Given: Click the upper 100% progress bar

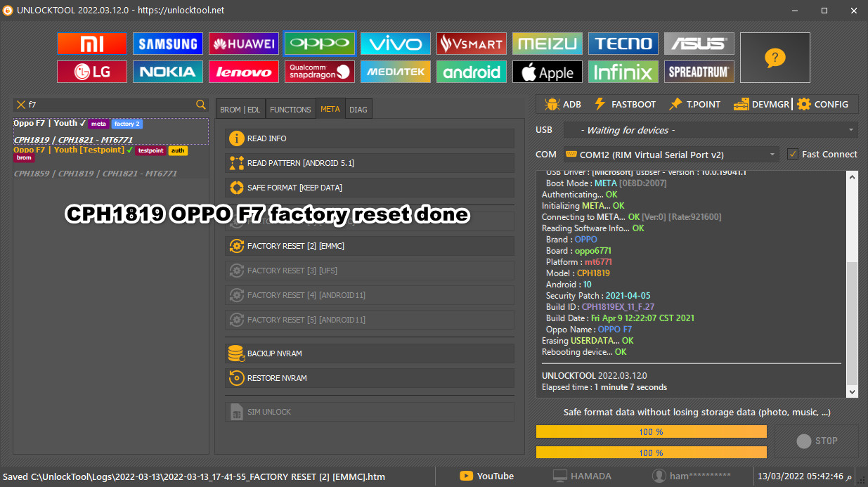Looking at the screenshot, I should click(x=651, y=431).
